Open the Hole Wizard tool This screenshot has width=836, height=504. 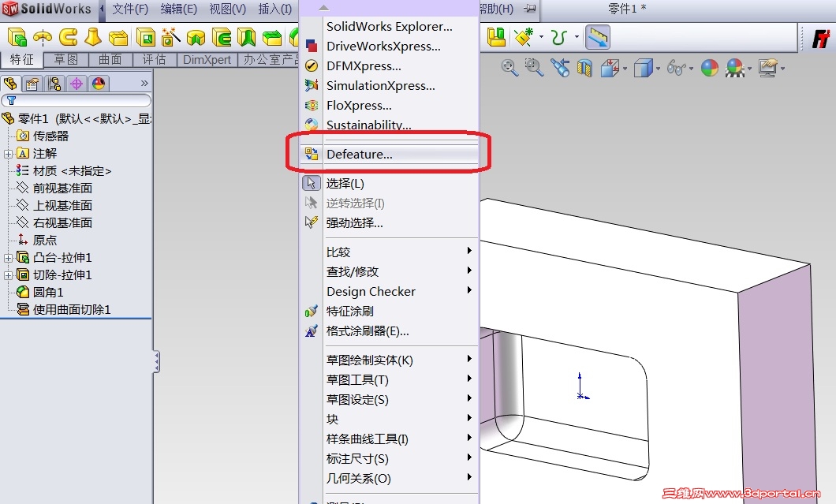(x=170, y=37)
